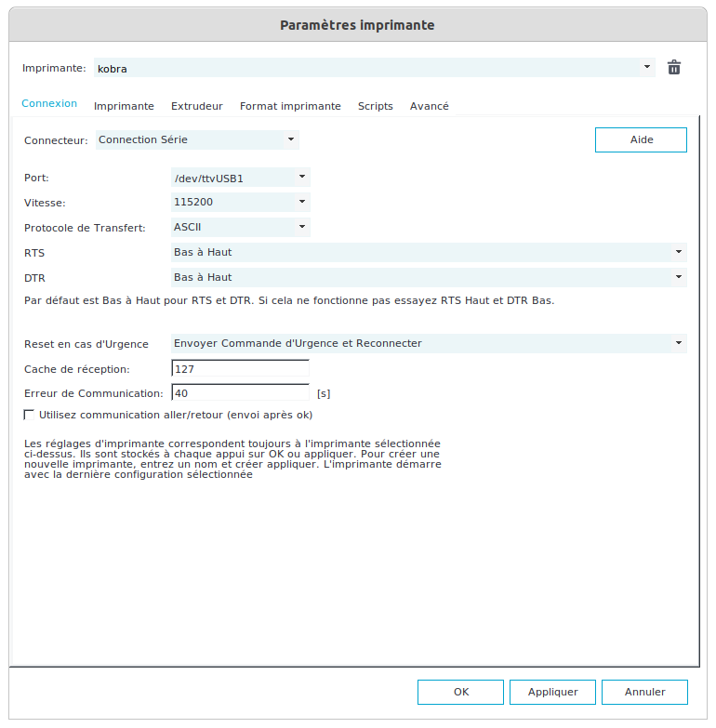
Task: Delete printer with the trash icon
Action: point(674,68)
